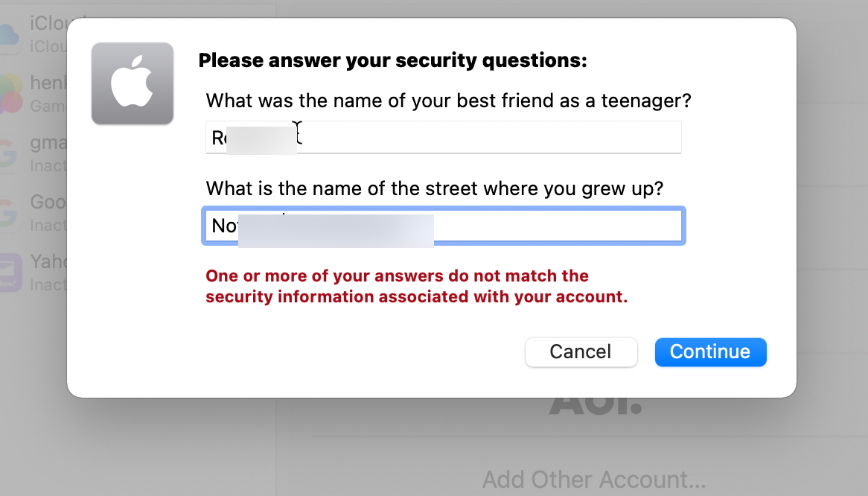Click the iCloud cloud icon in sidebar
The image size is (868, 496).
[x=10, y=36]
